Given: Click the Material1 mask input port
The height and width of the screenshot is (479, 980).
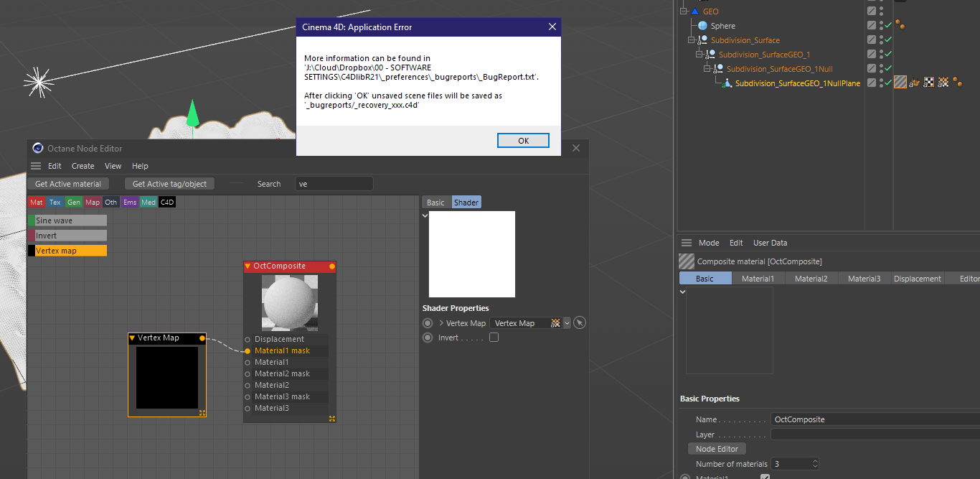Looking at the screenshot, I should (x=248, y=350).
